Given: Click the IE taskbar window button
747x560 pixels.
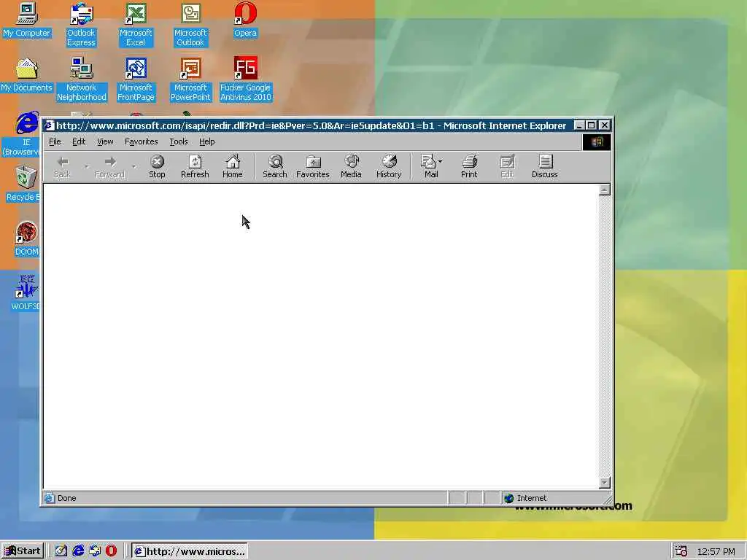Looking at the screenshot, I should (x=190, y=551).
